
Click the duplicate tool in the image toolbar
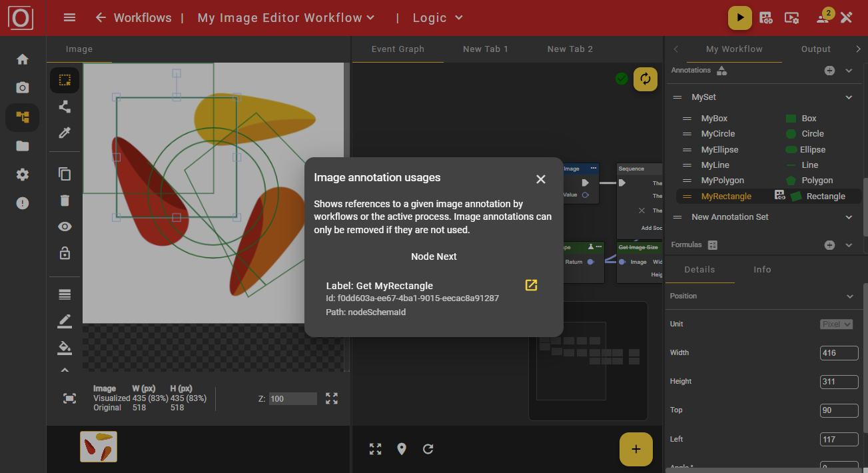pyautogui.click(x=65, y=173)
